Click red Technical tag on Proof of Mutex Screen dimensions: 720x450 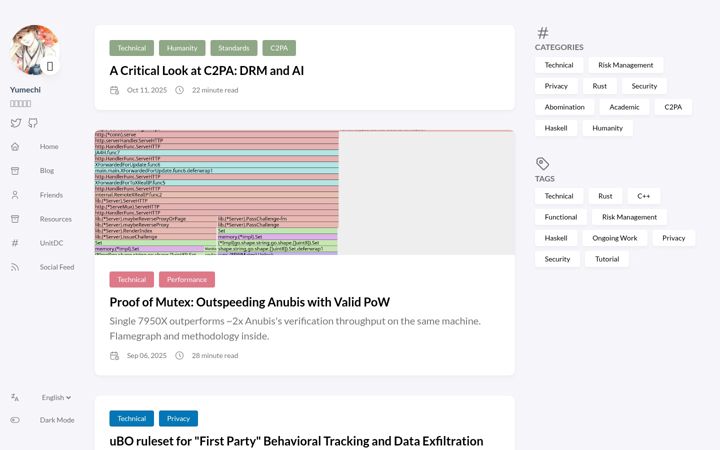pos(132,279)
